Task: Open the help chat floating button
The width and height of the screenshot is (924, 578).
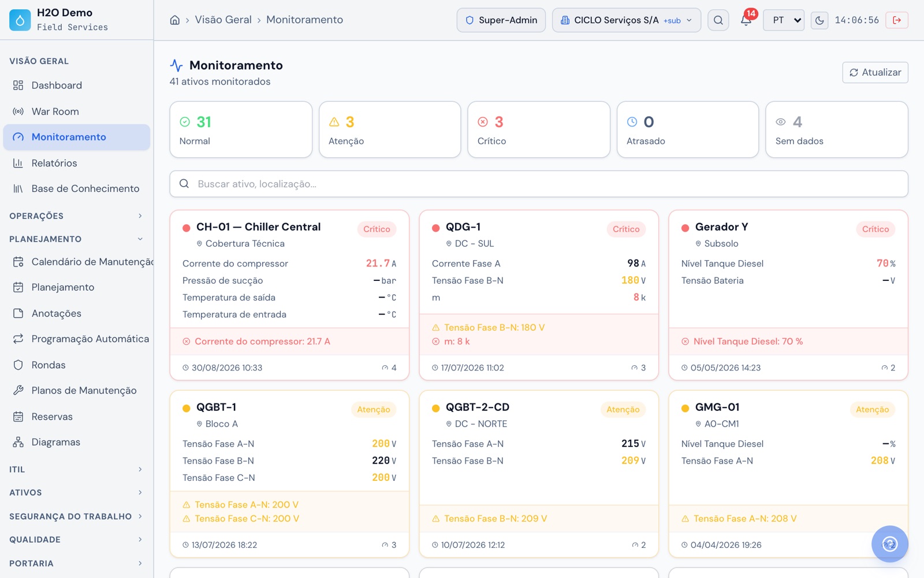Action: click(x=889, y=544)
